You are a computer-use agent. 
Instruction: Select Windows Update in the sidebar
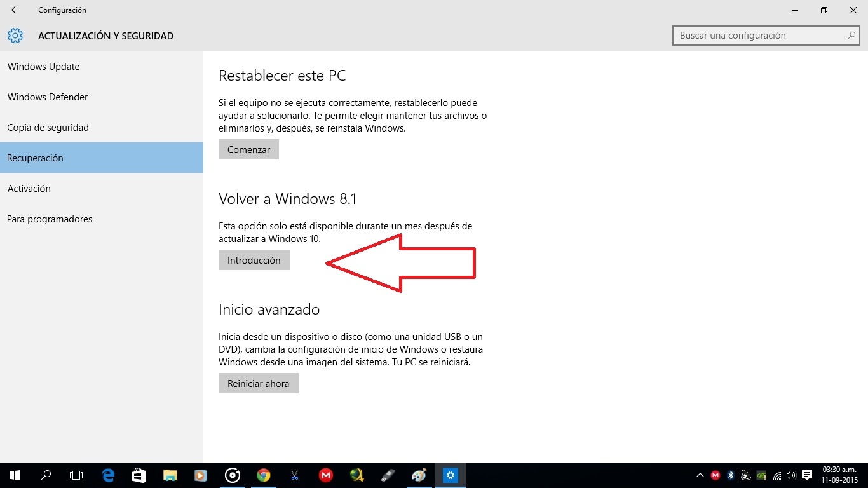[x=102, y=67]
